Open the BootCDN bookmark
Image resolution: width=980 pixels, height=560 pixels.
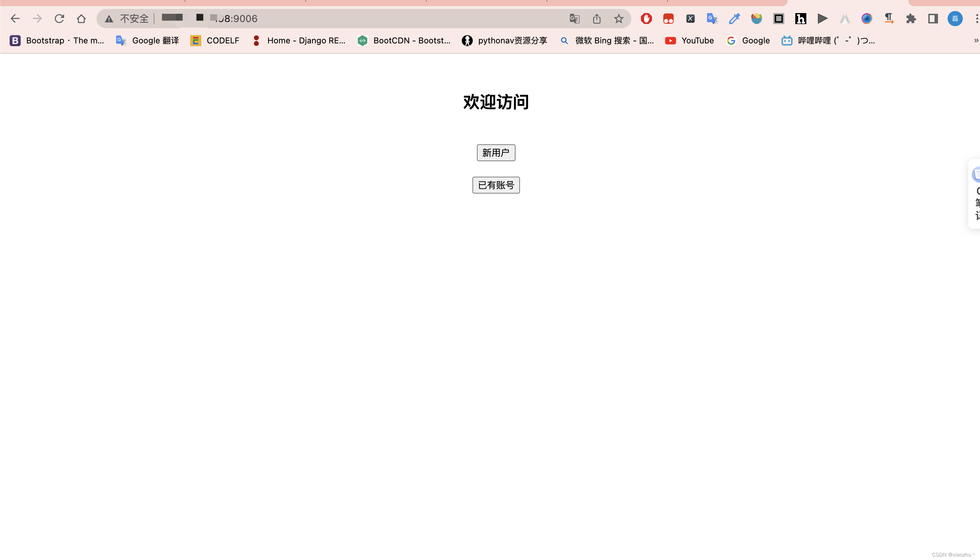pos(404,40)
